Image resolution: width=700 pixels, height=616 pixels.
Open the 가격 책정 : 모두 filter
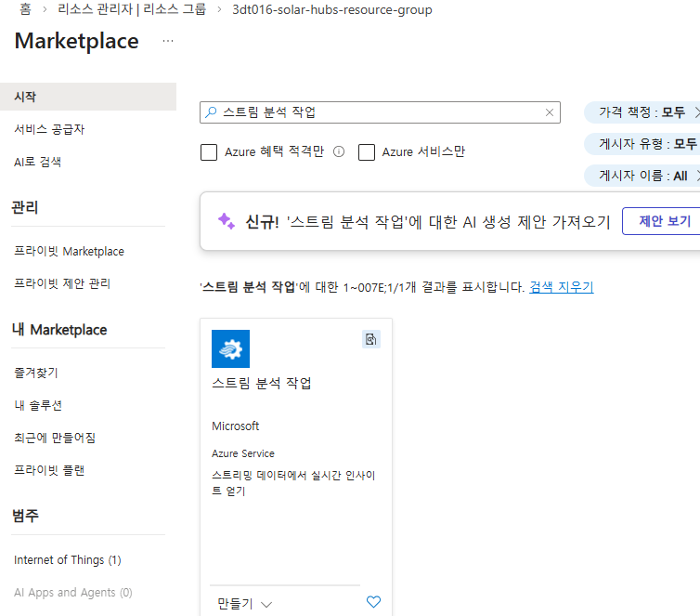pos(642,112)
